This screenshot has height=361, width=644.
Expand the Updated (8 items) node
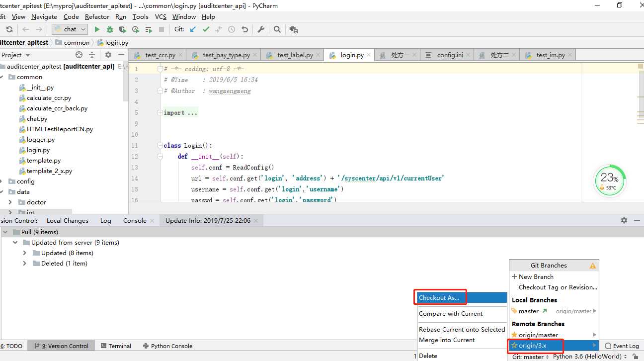click(25, 253)
